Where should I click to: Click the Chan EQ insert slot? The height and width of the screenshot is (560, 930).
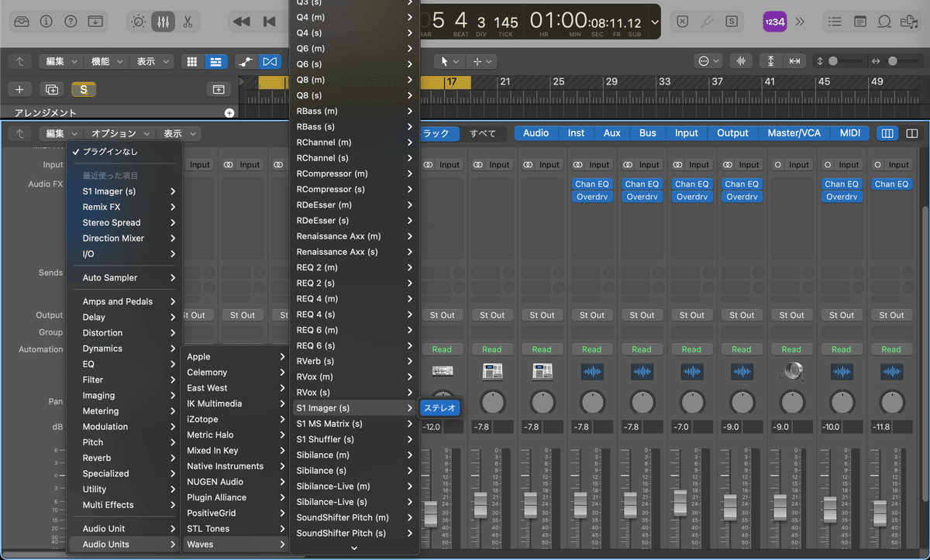[592, 184]
